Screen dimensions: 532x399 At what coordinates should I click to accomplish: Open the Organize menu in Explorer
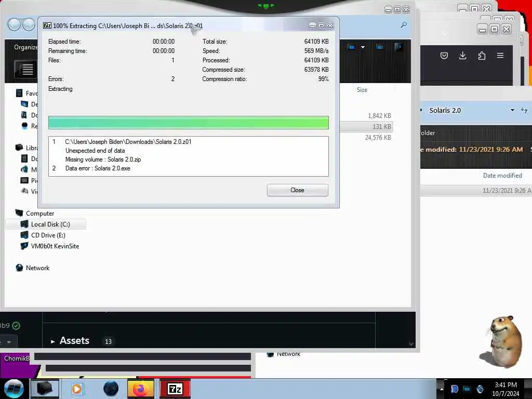(25, 47)
